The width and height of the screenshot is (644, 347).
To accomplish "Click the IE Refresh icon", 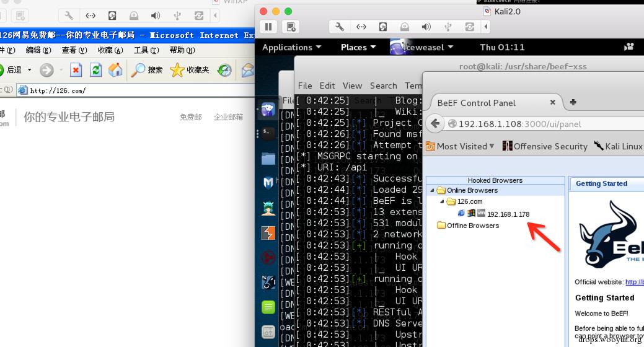I will [x=95, y=70].
